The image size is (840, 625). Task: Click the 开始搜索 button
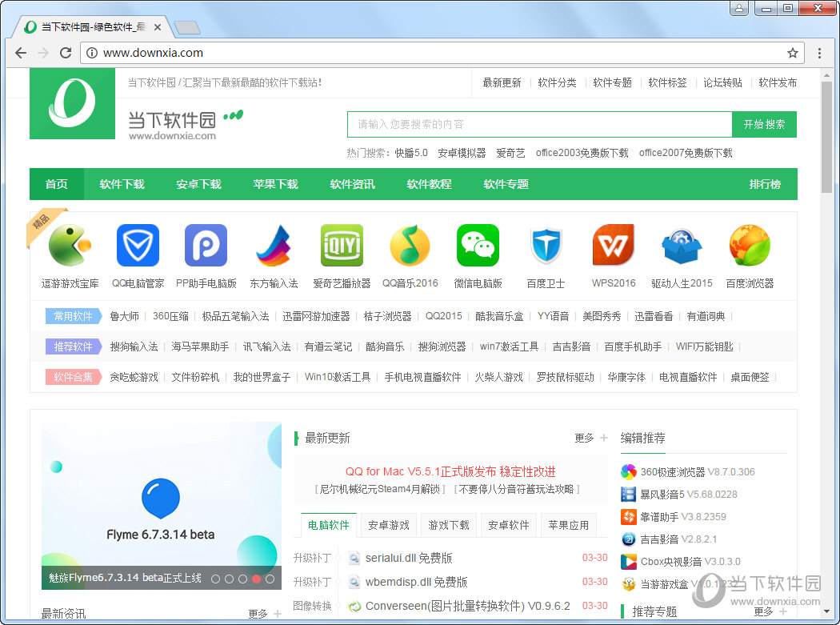point(765,124)
